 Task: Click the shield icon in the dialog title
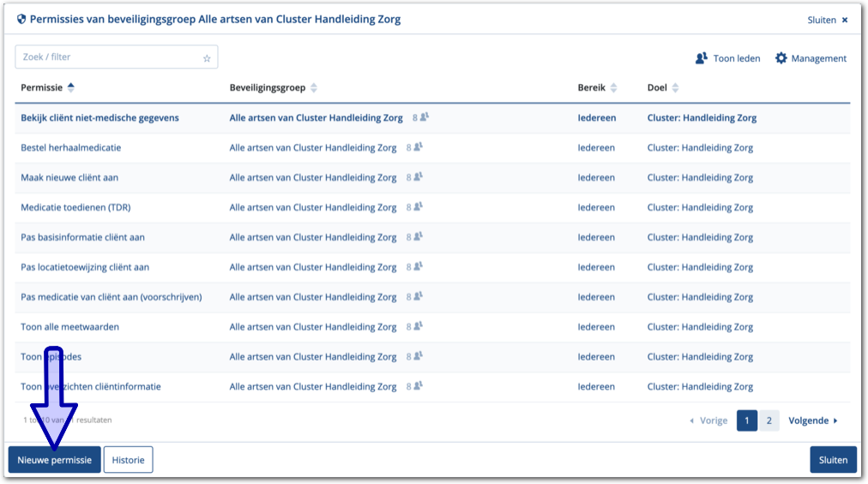21,19
